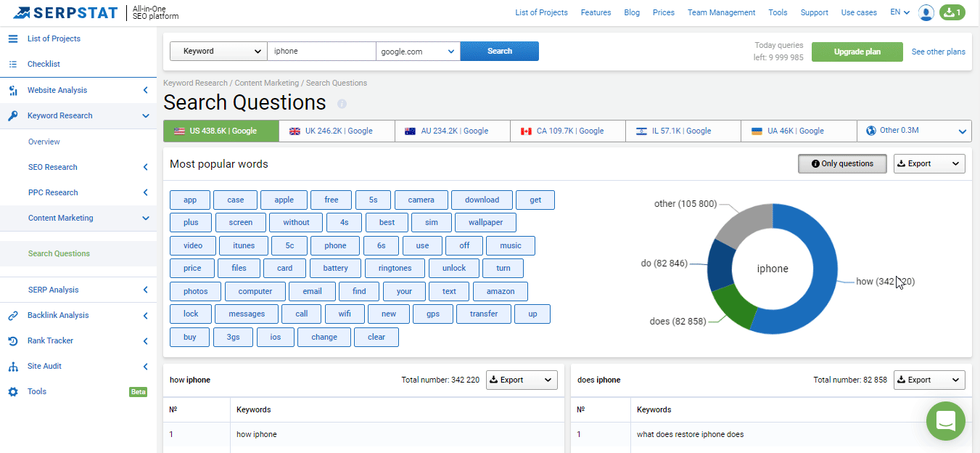Select the 'camera' popular word tag
The height and width of the screenshot is (453, 980).
[421, 200]
